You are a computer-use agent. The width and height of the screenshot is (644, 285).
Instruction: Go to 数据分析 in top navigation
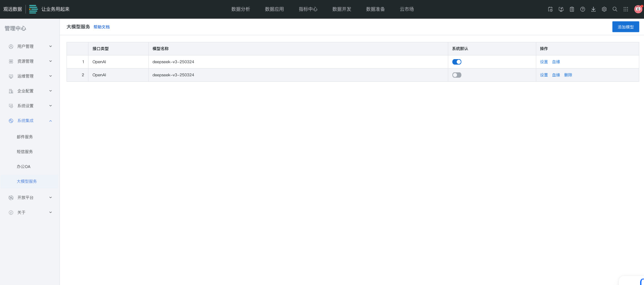[240, 9]
